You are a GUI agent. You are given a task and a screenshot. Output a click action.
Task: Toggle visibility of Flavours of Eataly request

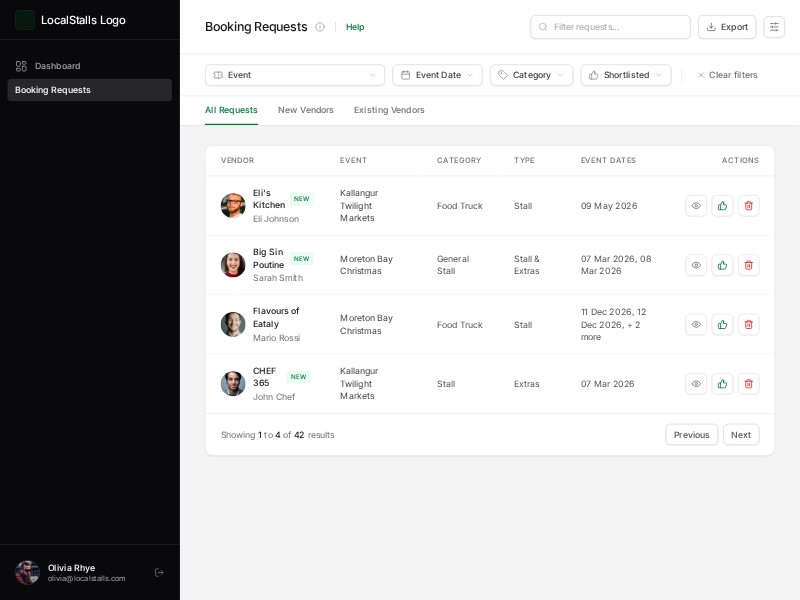tap(696, 324)
